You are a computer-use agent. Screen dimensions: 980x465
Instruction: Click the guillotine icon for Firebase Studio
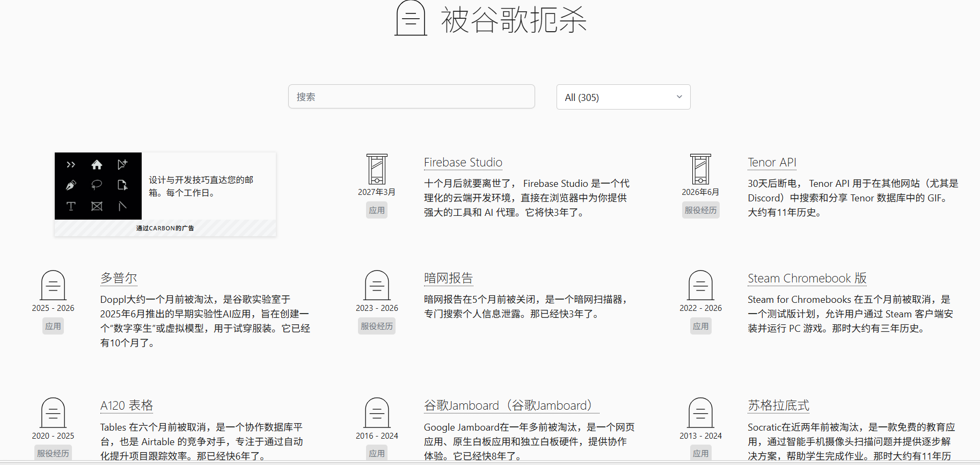[x=377, y=169]
